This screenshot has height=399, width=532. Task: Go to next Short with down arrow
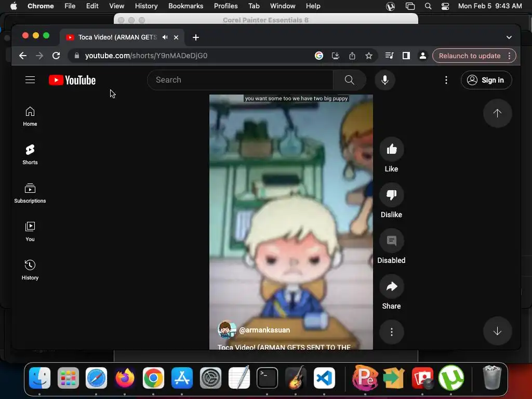[497, 331]
